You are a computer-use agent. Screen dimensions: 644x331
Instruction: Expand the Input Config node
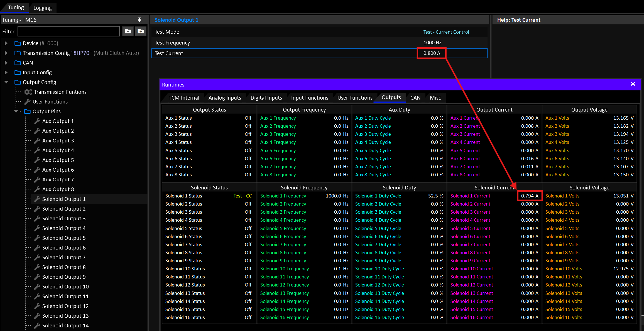[6, 72]
